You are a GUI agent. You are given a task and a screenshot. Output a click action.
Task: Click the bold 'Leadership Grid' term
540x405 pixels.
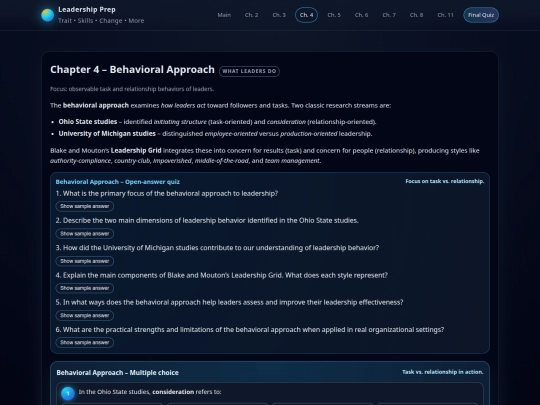(x=136, y=150)
